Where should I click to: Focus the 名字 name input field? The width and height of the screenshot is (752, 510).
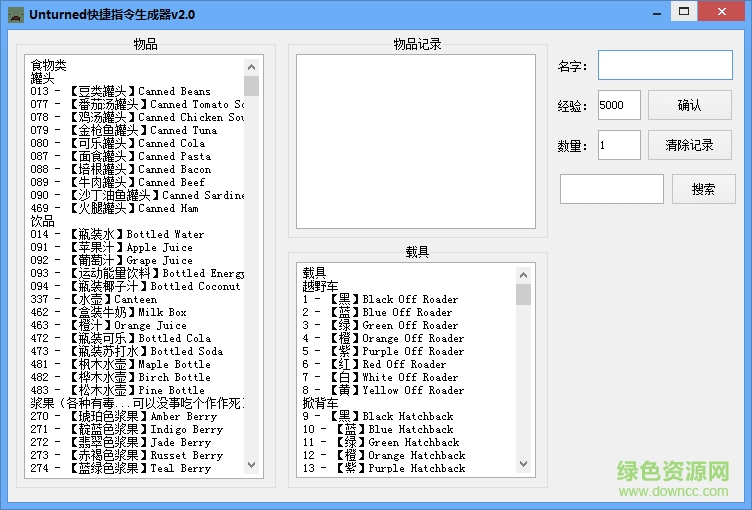[x=665, y=65]
